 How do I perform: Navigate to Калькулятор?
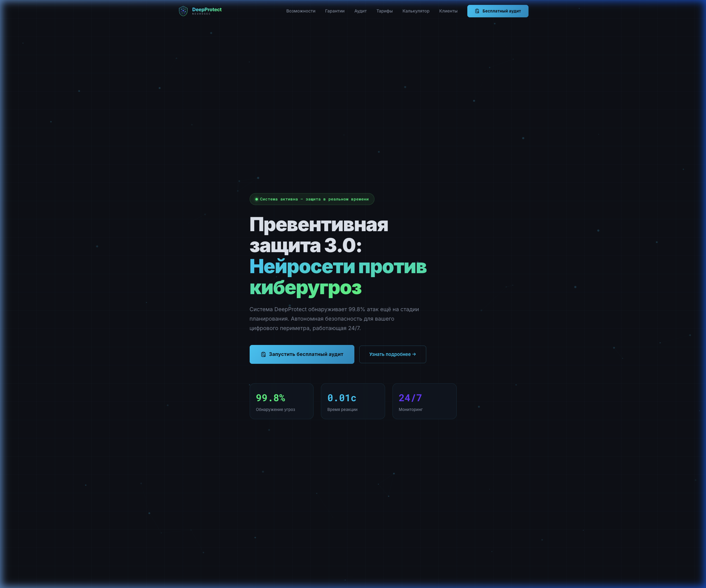tap(416, 11)
